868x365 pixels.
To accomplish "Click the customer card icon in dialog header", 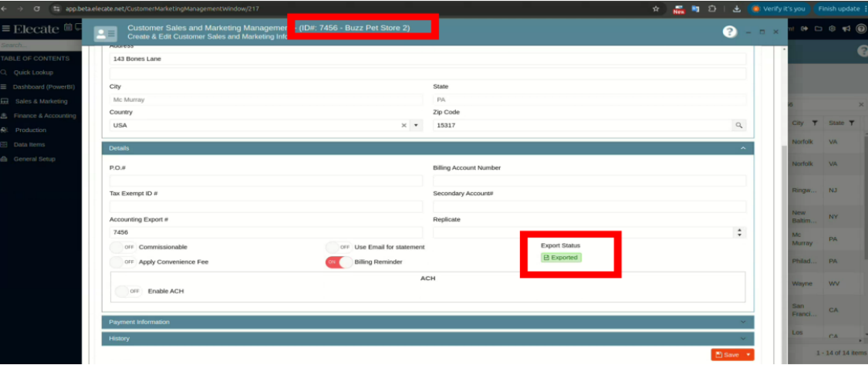I will pos(105,33).
